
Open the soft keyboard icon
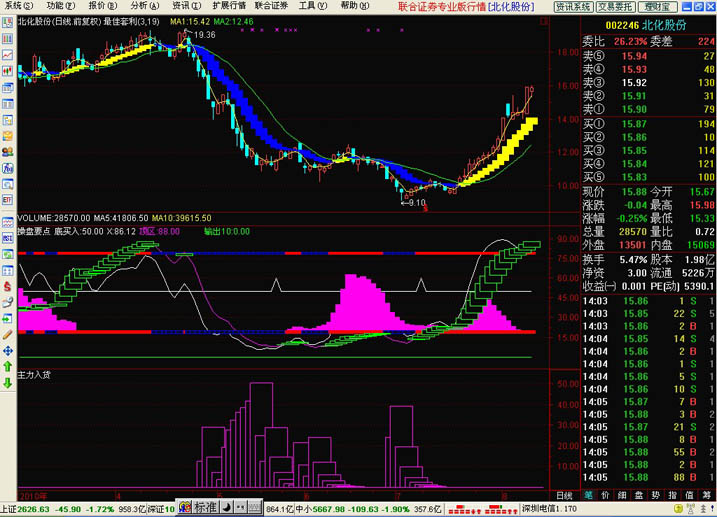pos(255,507)
